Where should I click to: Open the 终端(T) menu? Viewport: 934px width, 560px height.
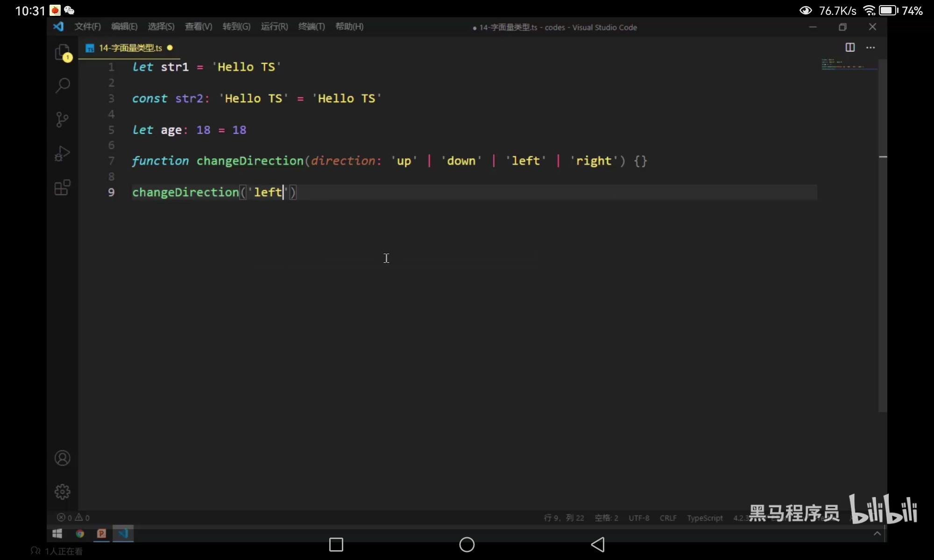(311, 27)
